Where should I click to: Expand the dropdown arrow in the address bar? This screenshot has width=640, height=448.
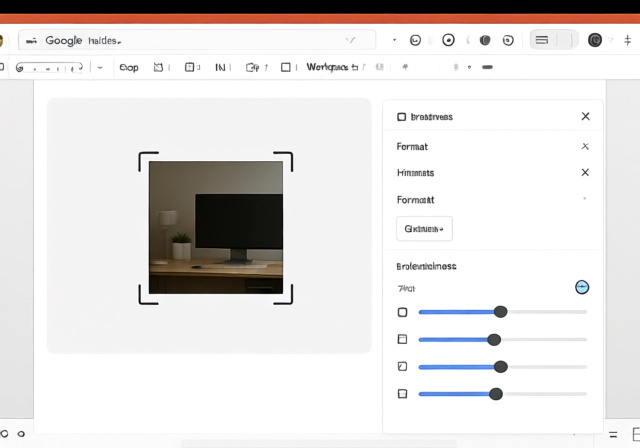(x=351, y=40)
